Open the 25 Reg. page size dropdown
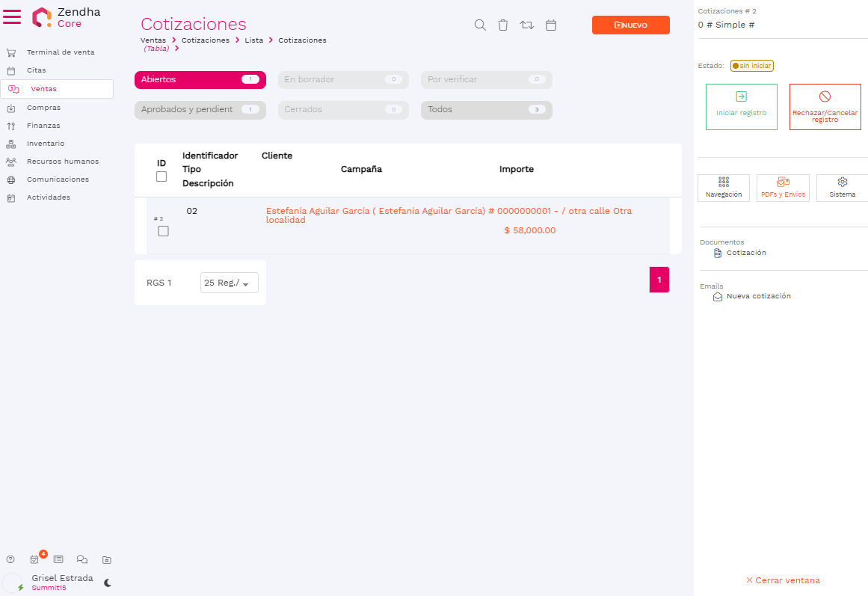 [229, 283]
